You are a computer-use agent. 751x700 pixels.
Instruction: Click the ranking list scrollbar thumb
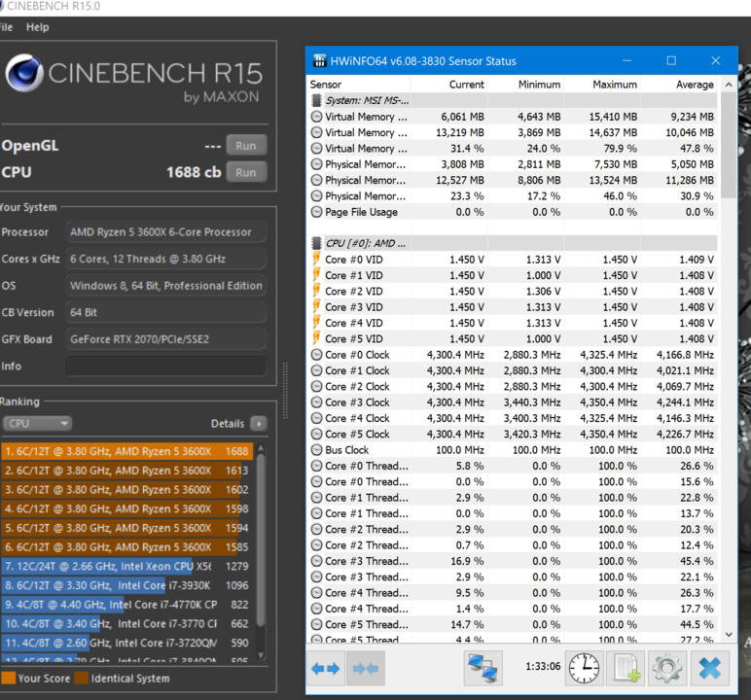point(261,541)
